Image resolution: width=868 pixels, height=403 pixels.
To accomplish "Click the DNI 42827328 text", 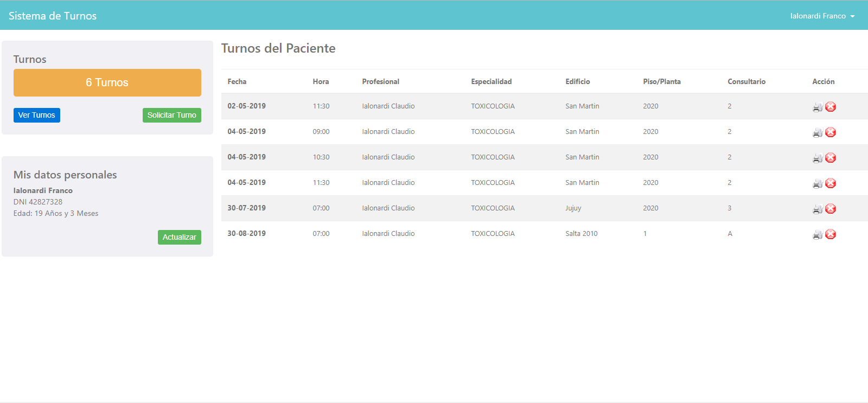I will (38, 202).
